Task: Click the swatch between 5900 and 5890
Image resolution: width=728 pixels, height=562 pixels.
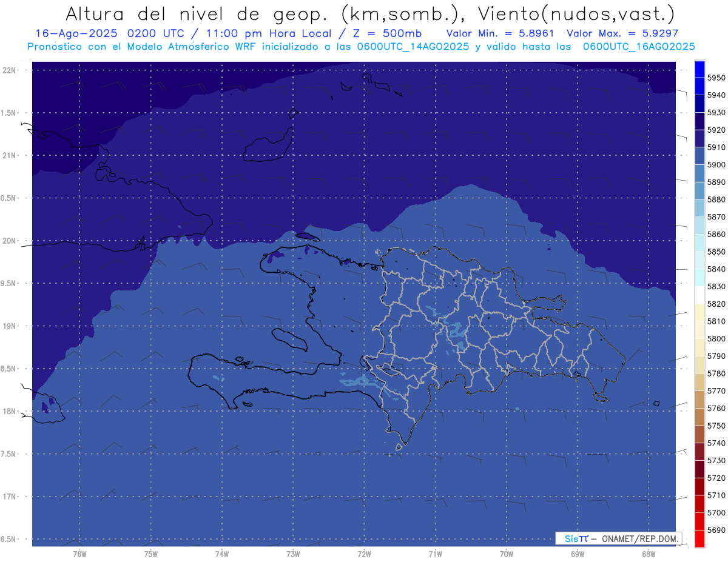Action: 699,173
